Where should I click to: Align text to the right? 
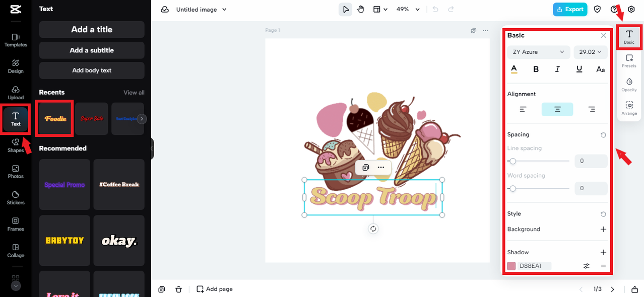[592, 109]
